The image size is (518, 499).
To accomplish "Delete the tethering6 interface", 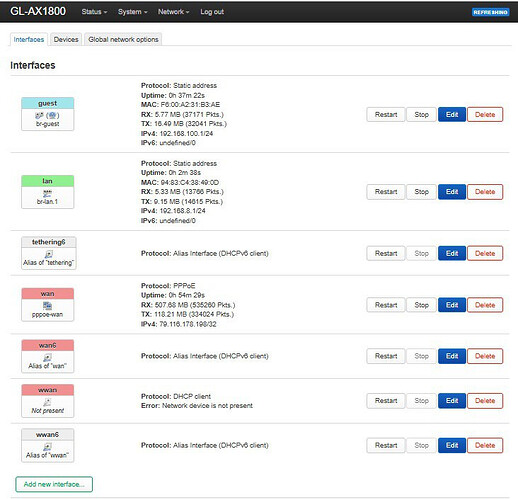I will [x=485, y=253].
